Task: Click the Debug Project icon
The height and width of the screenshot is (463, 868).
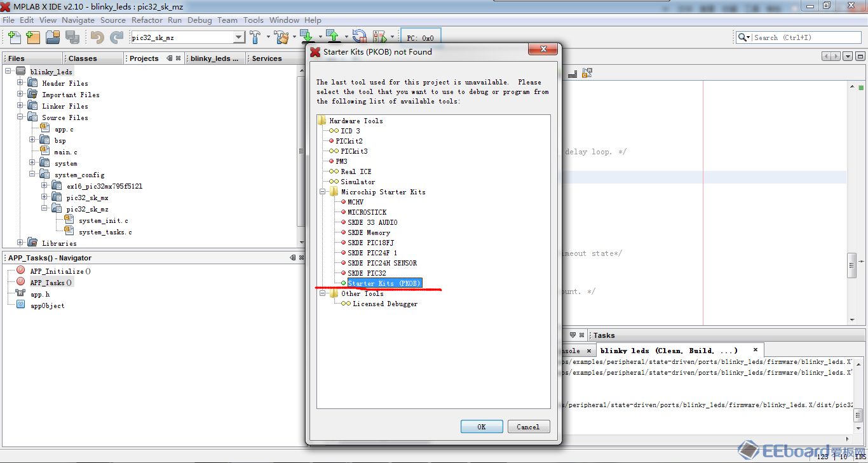Action: pos(380,37)
